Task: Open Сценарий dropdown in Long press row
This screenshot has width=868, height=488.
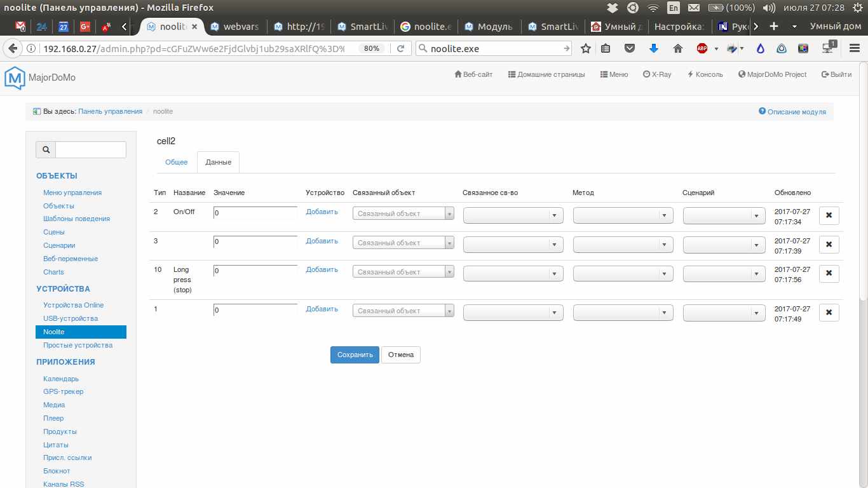Action: click(x=724, y=274)
